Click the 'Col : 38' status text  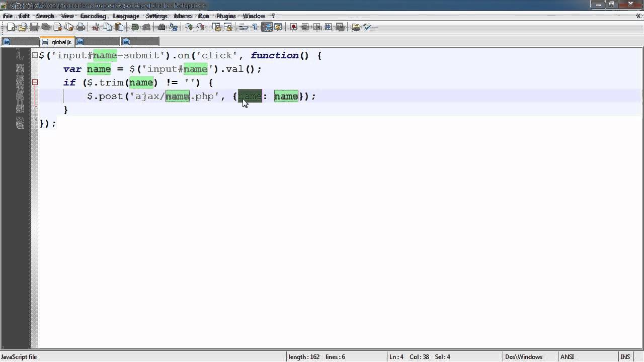tap(419, 357)
